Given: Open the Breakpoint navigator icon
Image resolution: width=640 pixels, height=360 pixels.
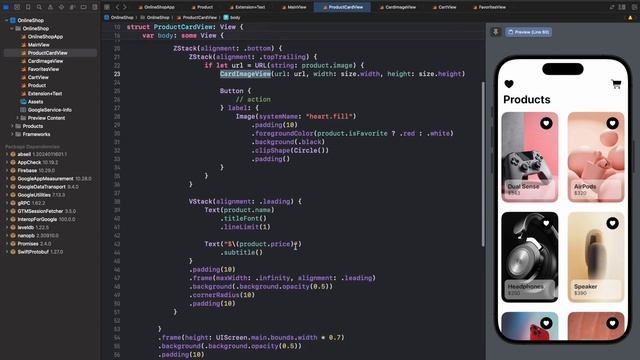Looking at the screenshot, I should pos(83,7).
